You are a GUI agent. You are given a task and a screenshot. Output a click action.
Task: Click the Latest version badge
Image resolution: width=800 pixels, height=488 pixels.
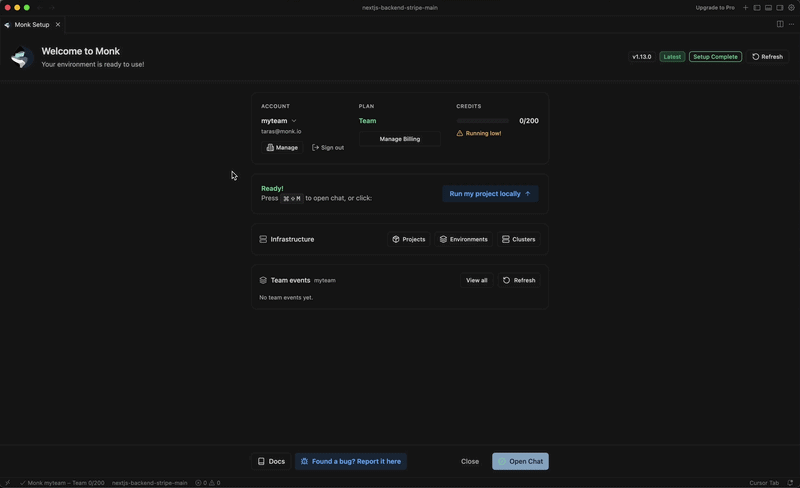672,57
